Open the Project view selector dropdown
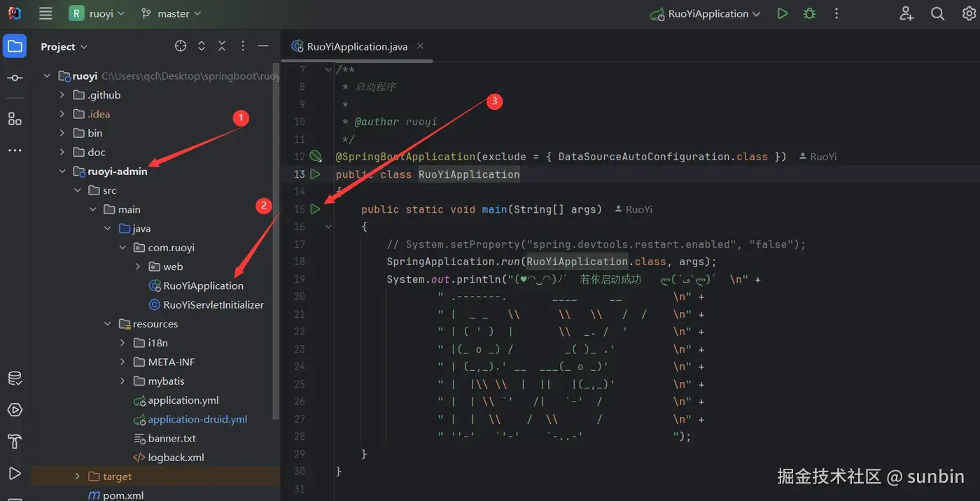 (64, 46)
